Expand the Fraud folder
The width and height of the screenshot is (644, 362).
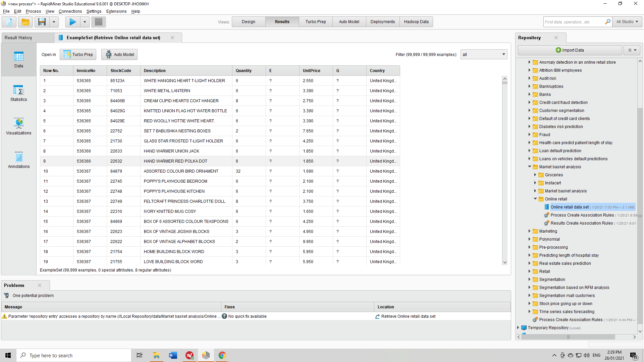pyautogui.click(x=530, y=134)
